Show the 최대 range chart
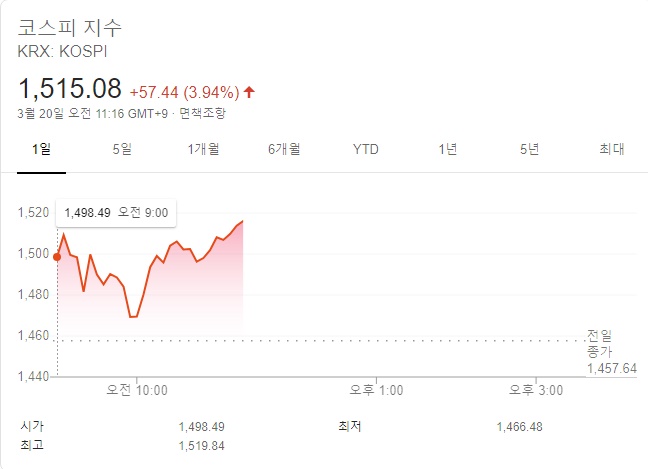Image resolution: width=648 pixels, height=469 pixels. click(x=611, y=149)
